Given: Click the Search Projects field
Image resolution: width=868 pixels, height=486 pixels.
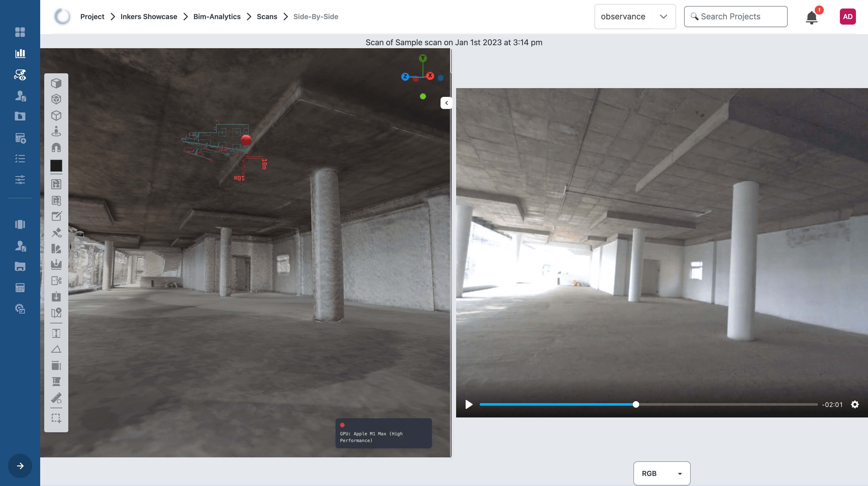Looking at the screenshot, I should tap(735, 17).
